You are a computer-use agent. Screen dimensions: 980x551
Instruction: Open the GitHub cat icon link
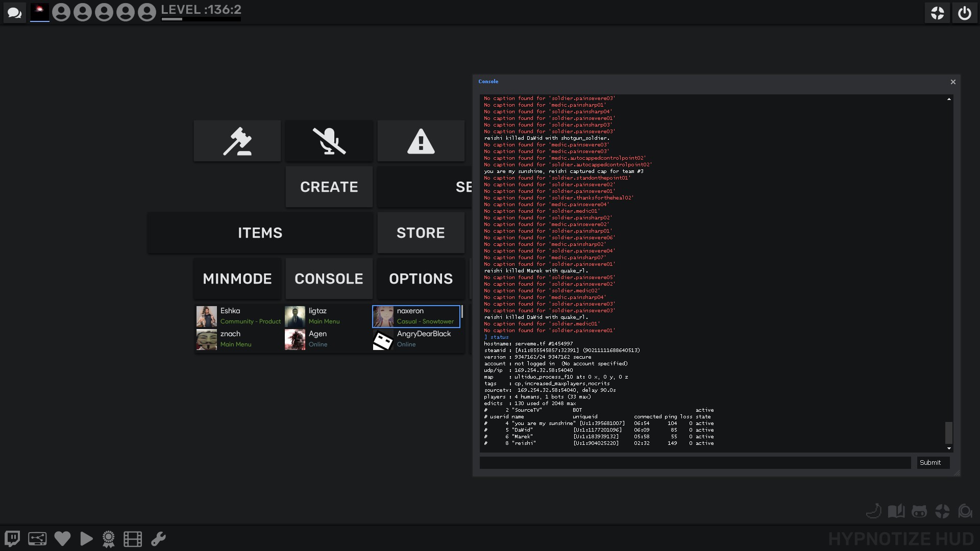point(919,511)
